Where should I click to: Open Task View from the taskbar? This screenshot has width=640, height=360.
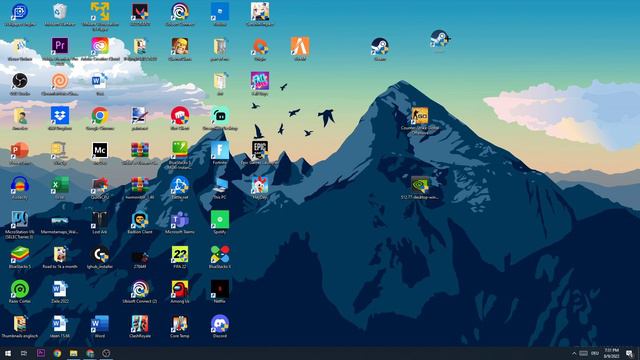[24, 353]
